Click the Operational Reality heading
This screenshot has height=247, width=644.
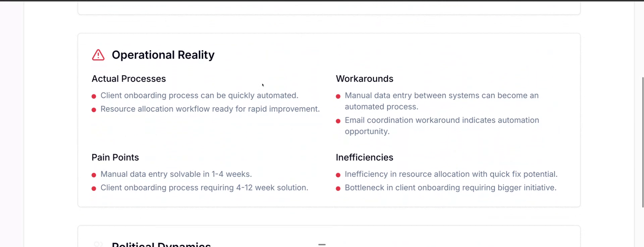click(163, 55)
